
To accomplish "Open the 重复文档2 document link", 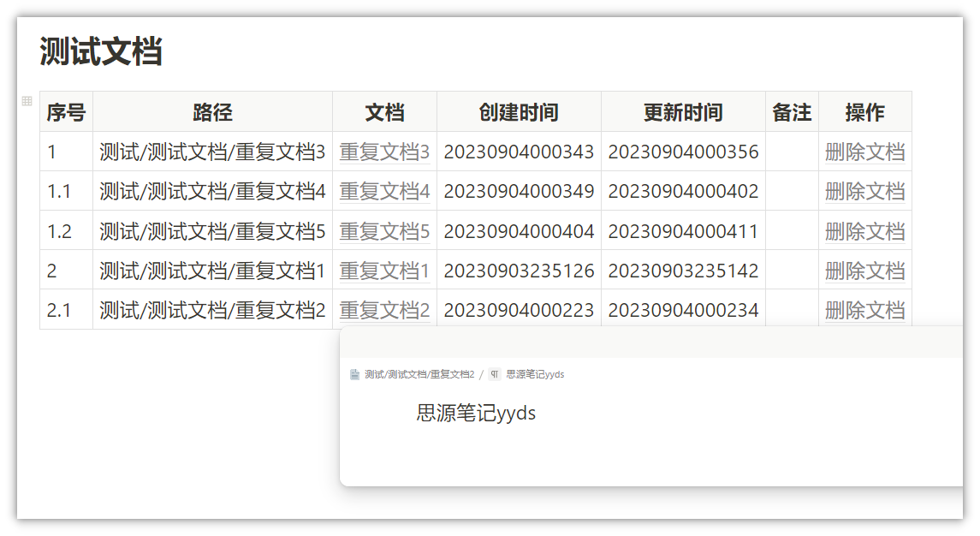I will [384, 310].
